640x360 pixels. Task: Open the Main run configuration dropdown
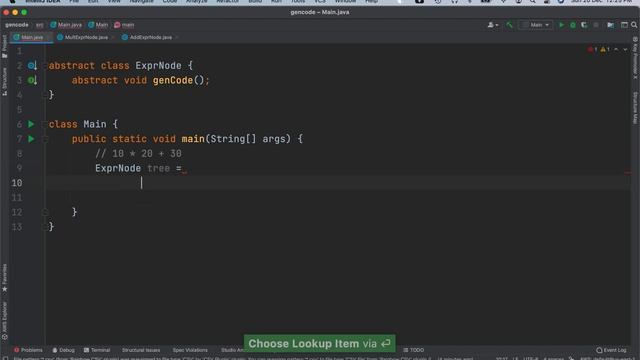pos(536,25)
